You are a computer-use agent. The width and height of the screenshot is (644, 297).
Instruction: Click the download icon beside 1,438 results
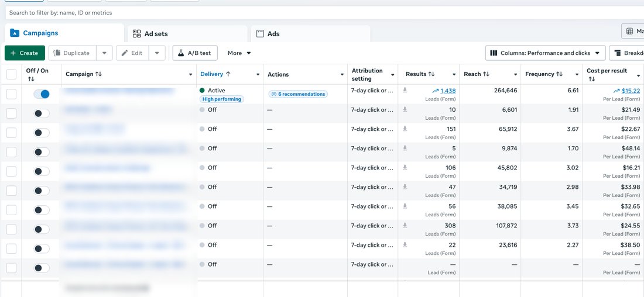(405, 90)
